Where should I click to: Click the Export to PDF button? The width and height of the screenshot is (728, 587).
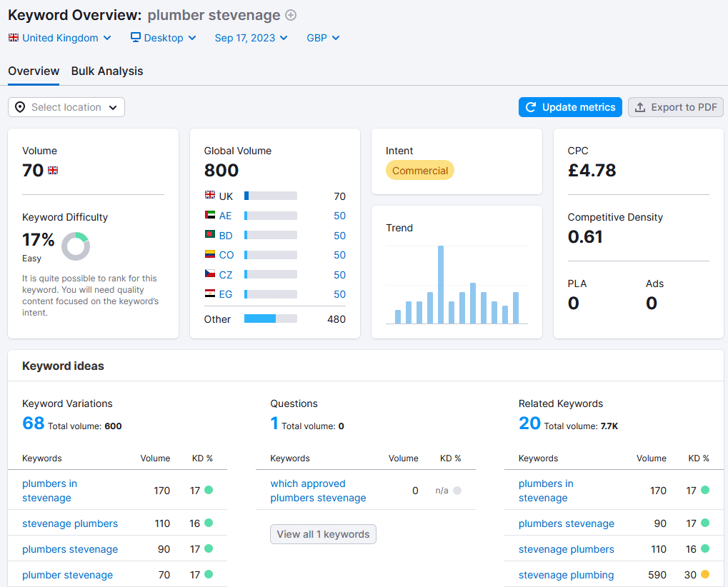pyautogui.click(x=676, y=107)
